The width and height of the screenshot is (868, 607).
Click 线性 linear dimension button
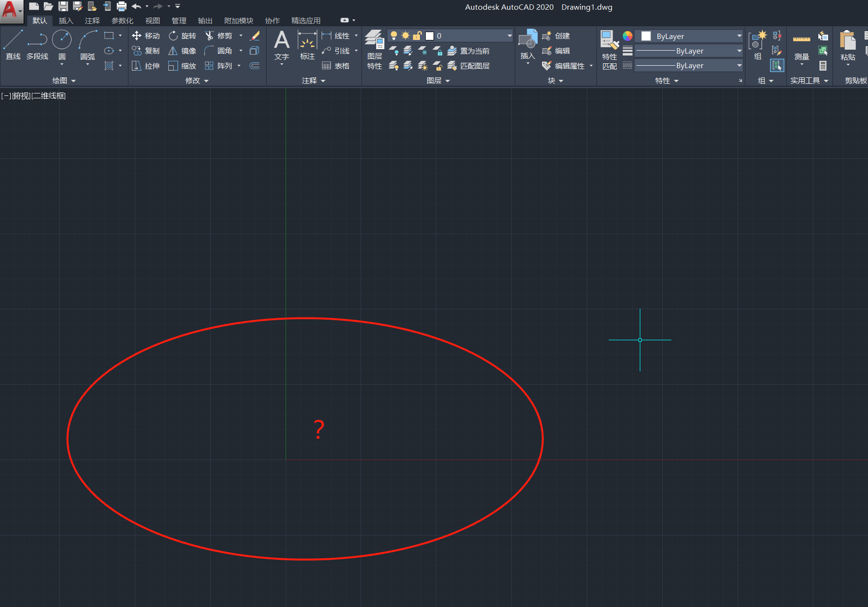336,36
